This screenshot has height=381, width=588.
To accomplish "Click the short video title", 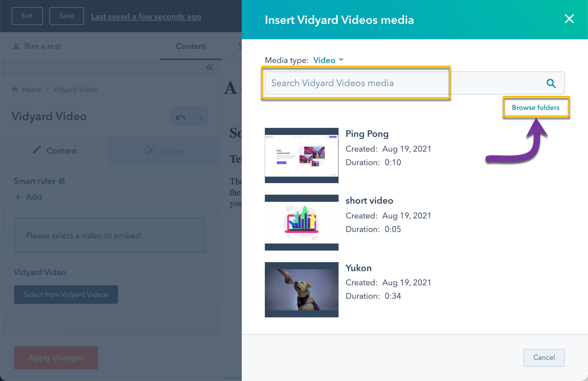I will (x=369, y=200).
